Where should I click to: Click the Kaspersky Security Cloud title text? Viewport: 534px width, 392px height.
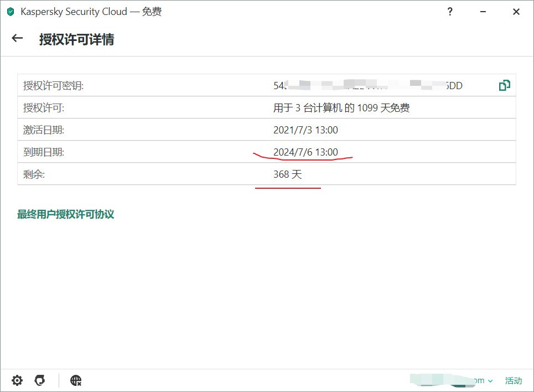point(91,12)
